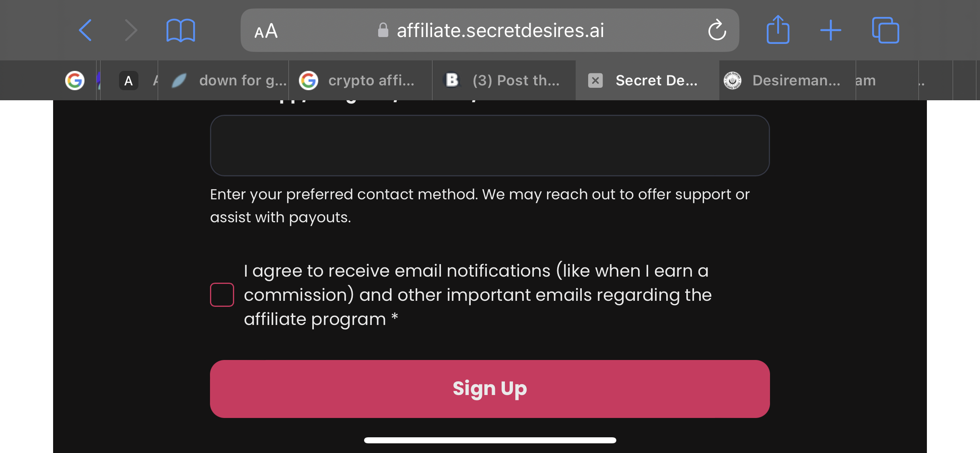Open the bookmarks book icon
This screenshot has width=980, height=453.
coord(181,30)
